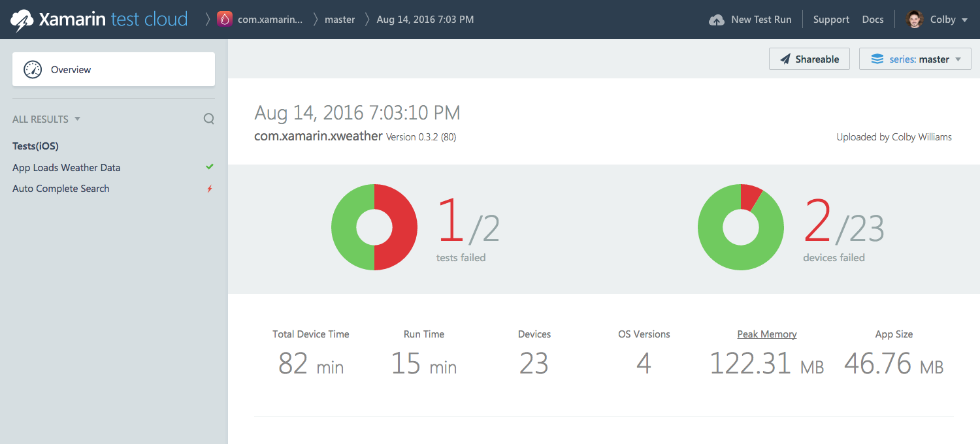Click the com.xamarin.xweather app name
Viewport: 980px width, 444px height.
click(318, 136)
